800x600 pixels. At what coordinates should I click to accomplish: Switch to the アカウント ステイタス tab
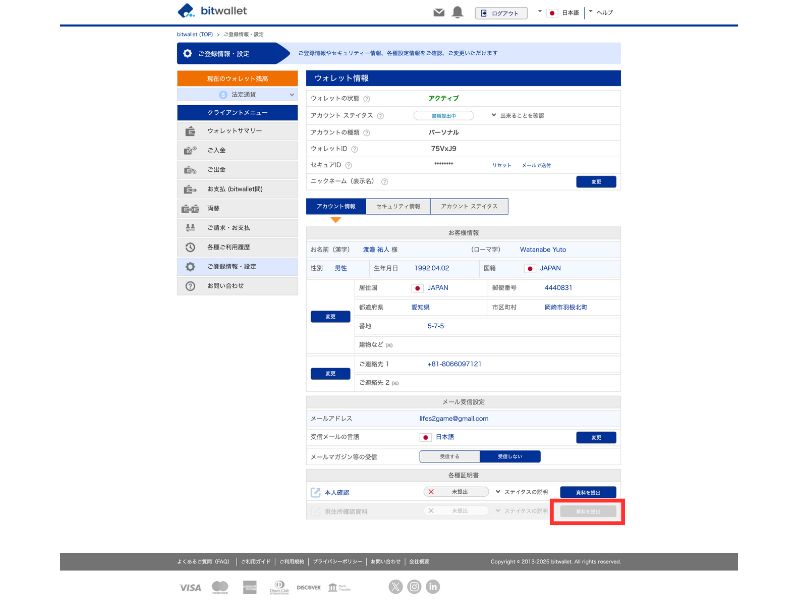click(467, 206)
